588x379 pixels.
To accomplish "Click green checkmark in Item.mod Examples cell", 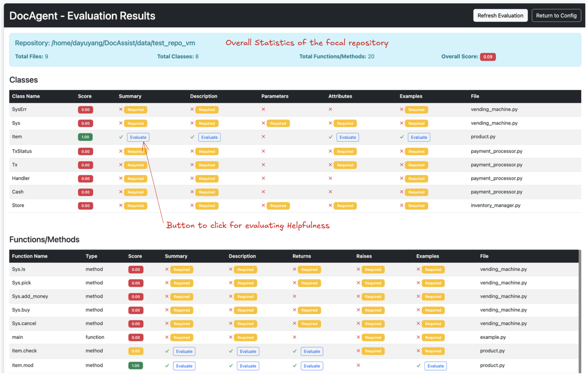I will tap(418, 366).
